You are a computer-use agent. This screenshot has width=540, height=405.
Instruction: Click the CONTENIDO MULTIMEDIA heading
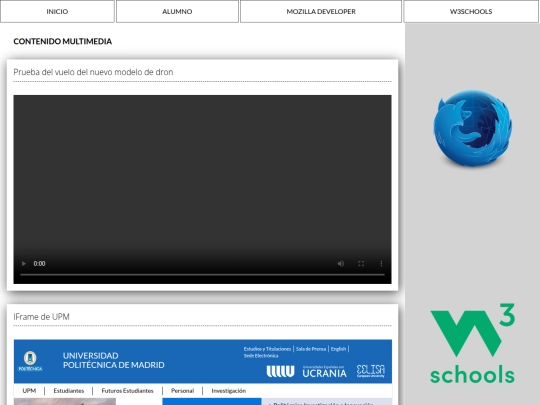pos(63,41)
